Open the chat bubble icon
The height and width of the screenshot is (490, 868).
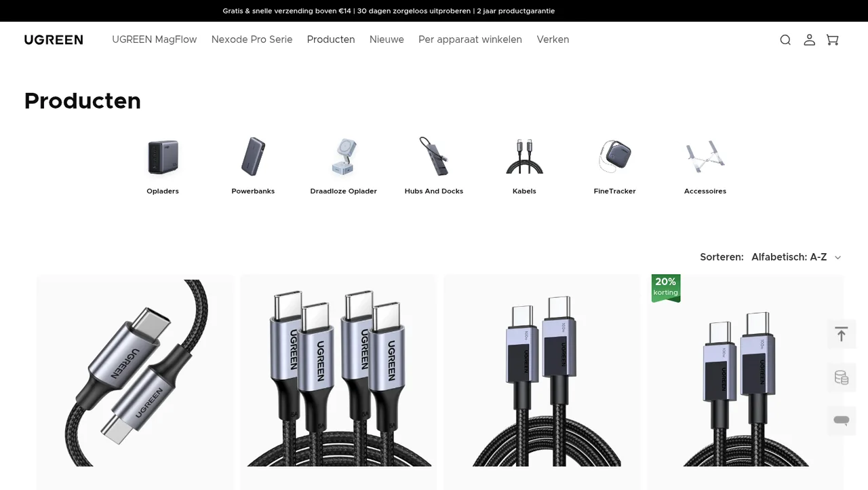coord(842,421)
